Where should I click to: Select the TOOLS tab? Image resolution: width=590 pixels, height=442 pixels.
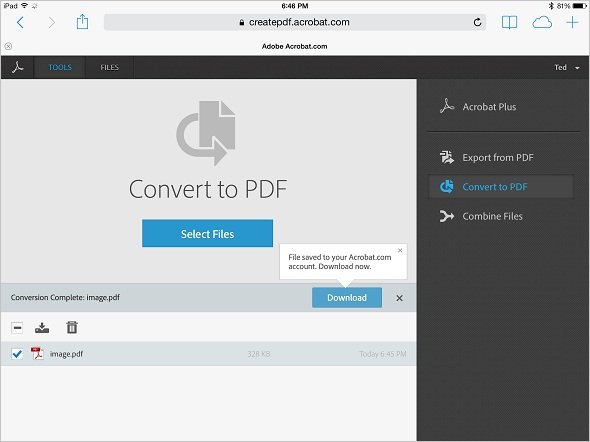[x=60, y=67]
